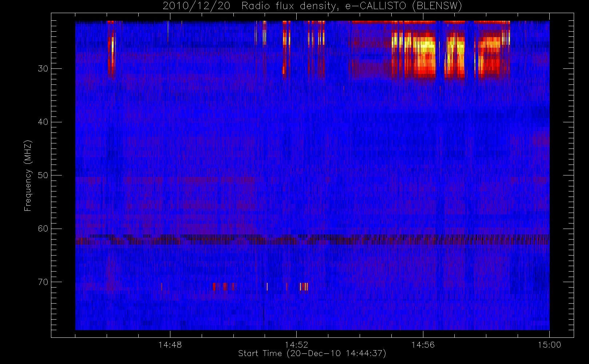589x364 pixels.
Task: Click the 14:56 time tick label
Action: [x=423, y=345]
